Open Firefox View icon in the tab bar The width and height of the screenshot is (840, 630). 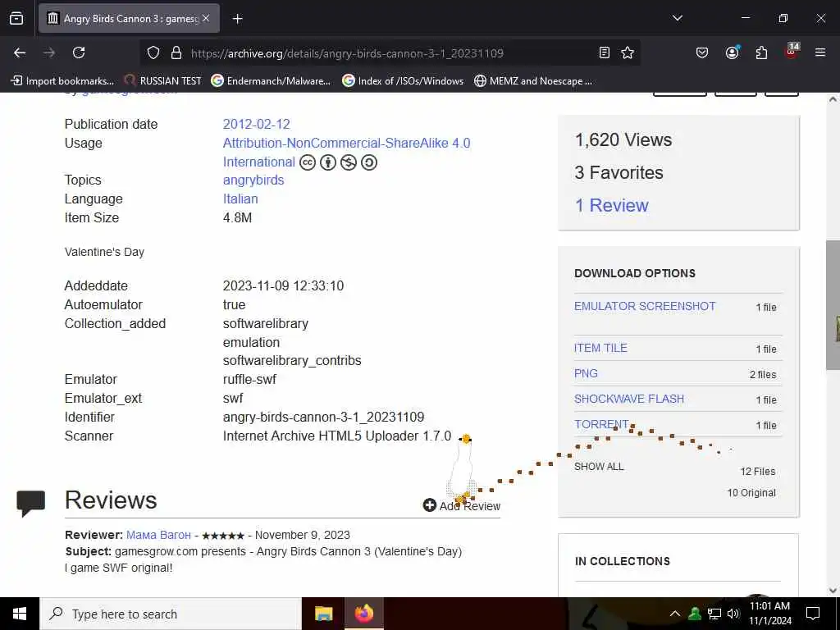[x=16, y=18]
